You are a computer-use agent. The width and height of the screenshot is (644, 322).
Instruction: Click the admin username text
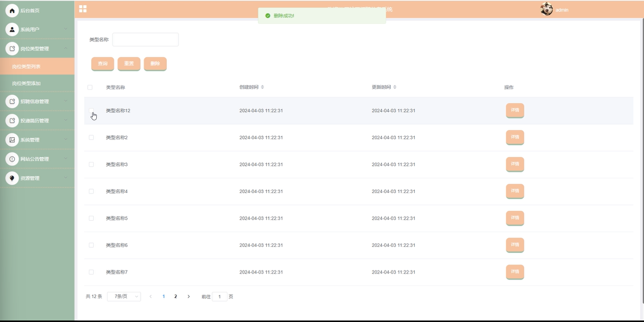[x=562, y=10]
